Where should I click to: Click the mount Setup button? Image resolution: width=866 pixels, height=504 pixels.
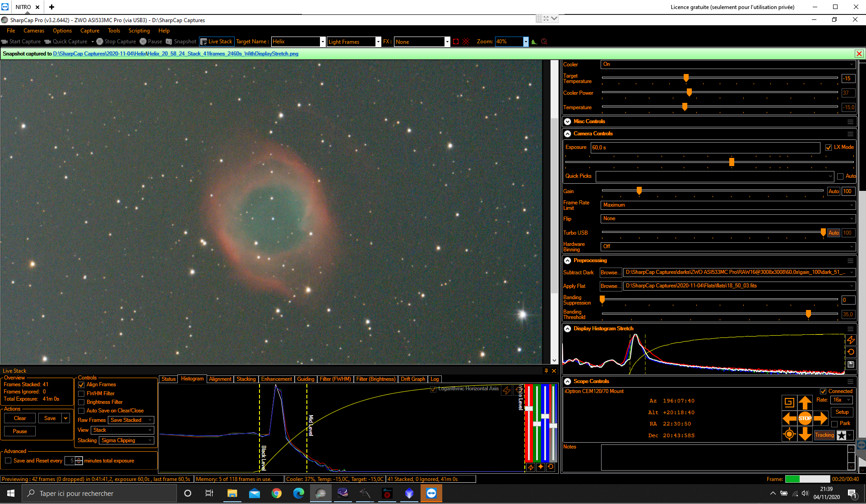842,412
